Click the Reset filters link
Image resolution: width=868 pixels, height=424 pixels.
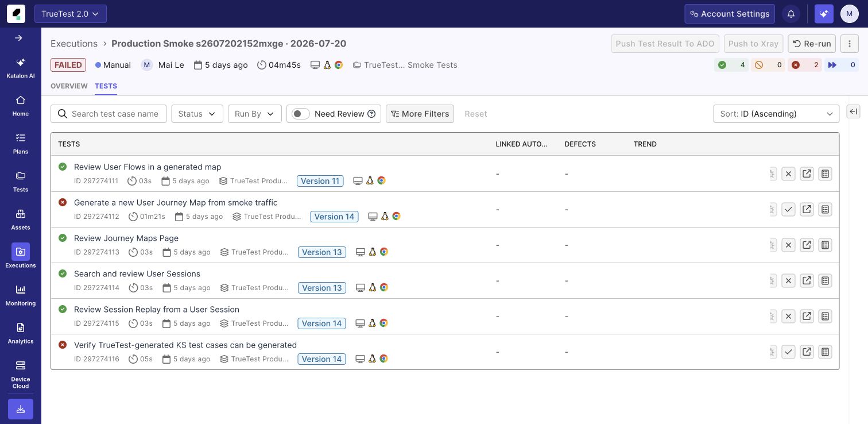(476, 114)
